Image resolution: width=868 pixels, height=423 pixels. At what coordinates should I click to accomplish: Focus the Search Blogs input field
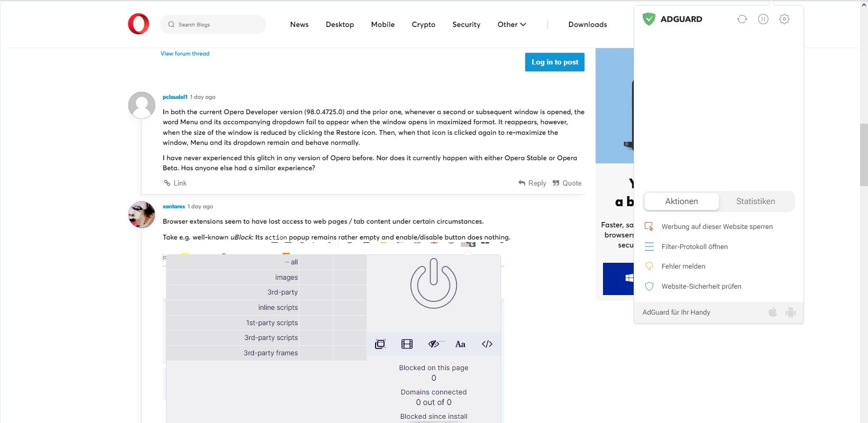213,24
